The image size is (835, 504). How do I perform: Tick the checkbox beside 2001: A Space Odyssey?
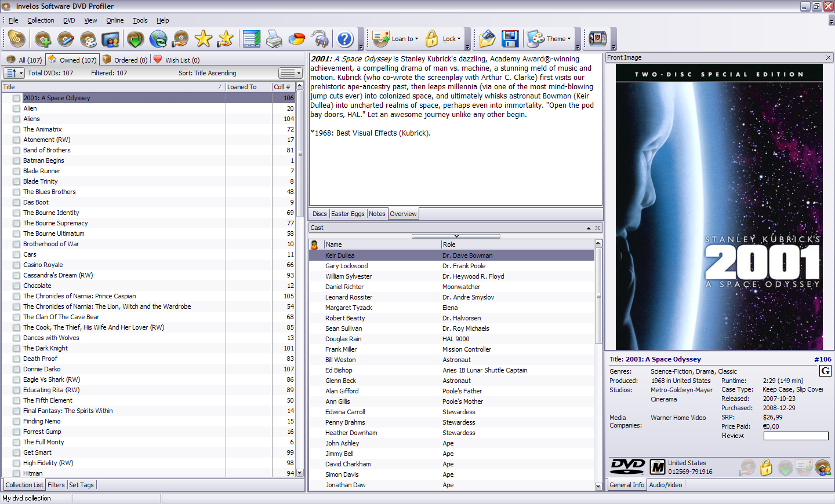point(16,98)
